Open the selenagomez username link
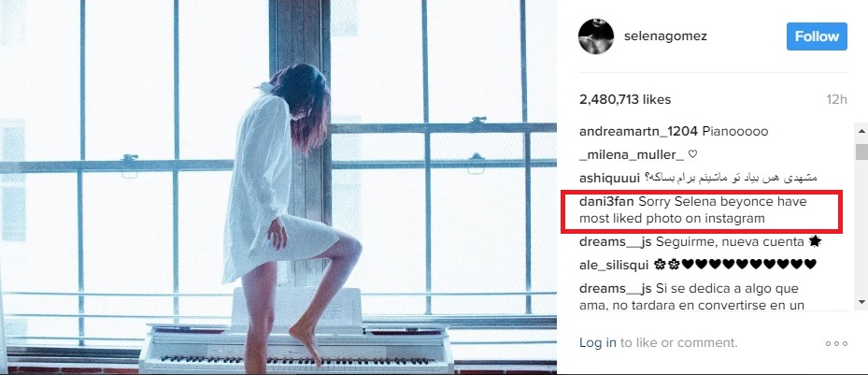Viewport: 868px width, 375px height. (665, 36)
